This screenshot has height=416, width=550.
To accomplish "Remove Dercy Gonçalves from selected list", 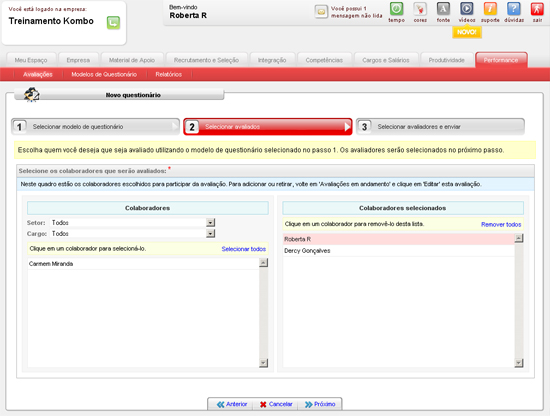I will click(399, 251).
